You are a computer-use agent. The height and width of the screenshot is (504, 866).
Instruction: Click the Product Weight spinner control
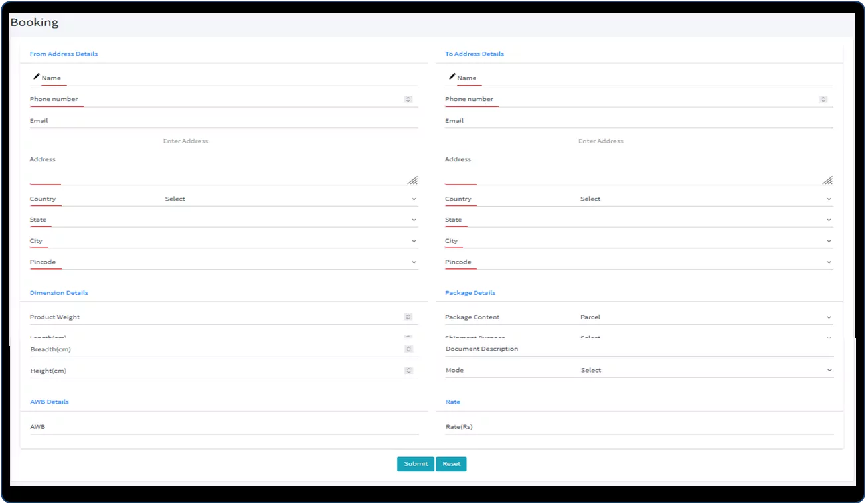408,317
